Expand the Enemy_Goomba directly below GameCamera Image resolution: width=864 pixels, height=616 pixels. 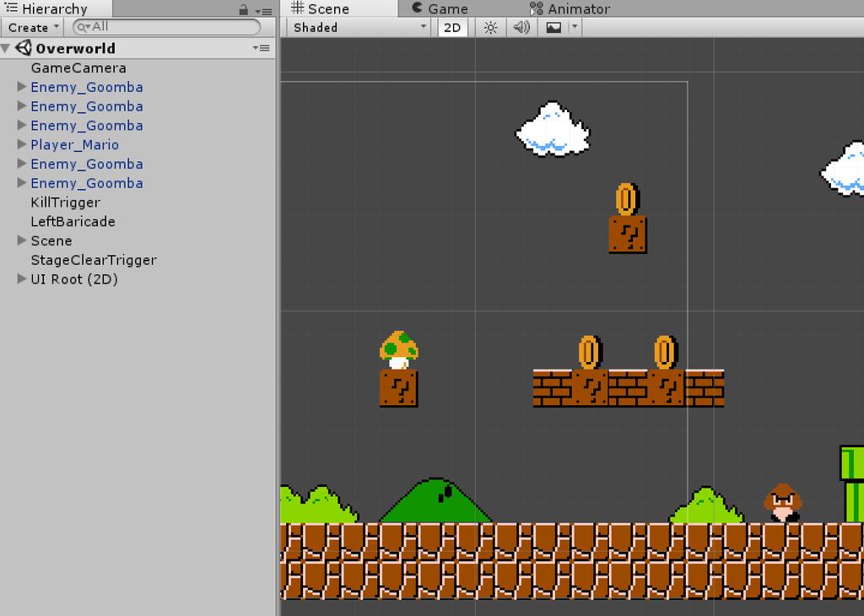pos(21,87)
